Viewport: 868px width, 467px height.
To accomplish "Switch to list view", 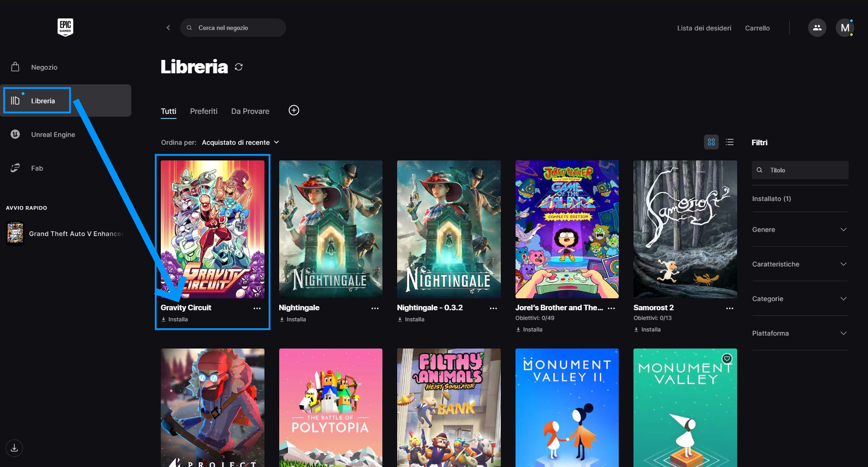I will click(x=729, y=142).
